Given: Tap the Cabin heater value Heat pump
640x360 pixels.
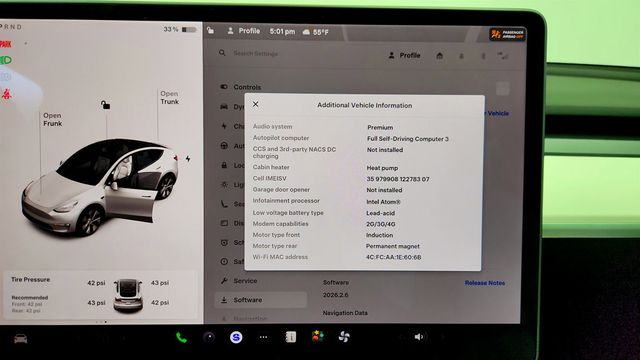Looking at the screenshot, I should coord(382,168).
